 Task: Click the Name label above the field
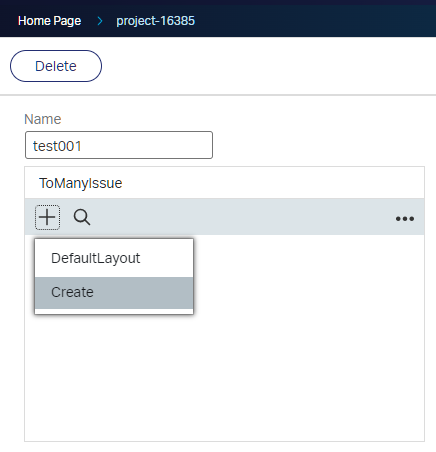click(x=43, y=119)
